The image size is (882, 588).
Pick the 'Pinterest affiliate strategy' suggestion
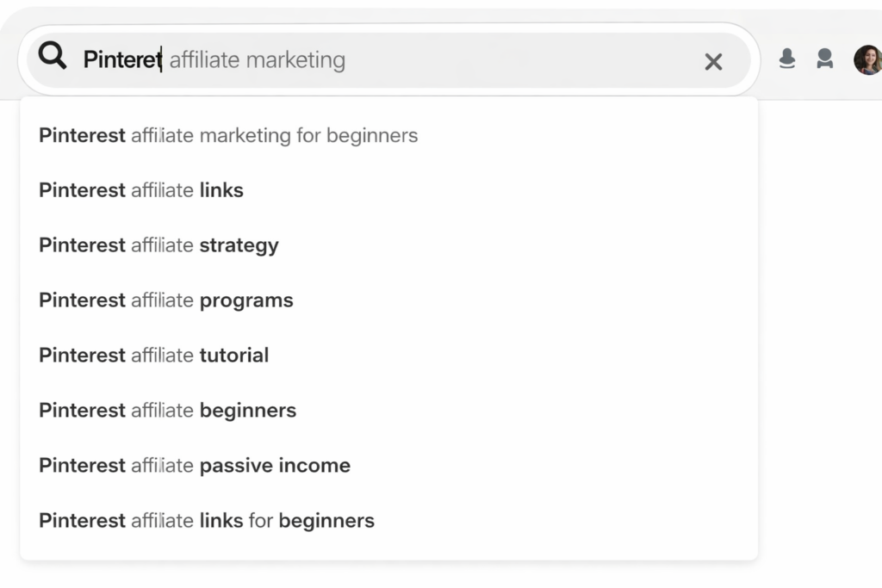pyautogui.click(x=158, y=245)
